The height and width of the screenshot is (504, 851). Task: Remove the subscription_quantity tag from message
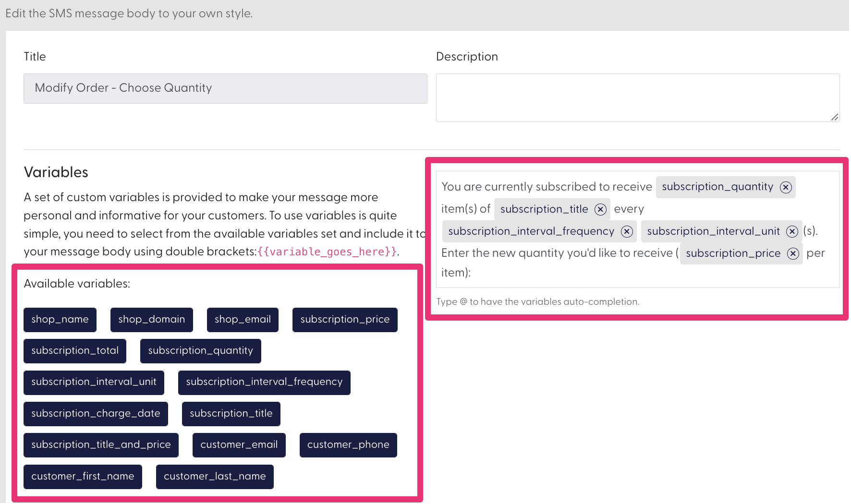pyautogui.click(x=785, y=187)
